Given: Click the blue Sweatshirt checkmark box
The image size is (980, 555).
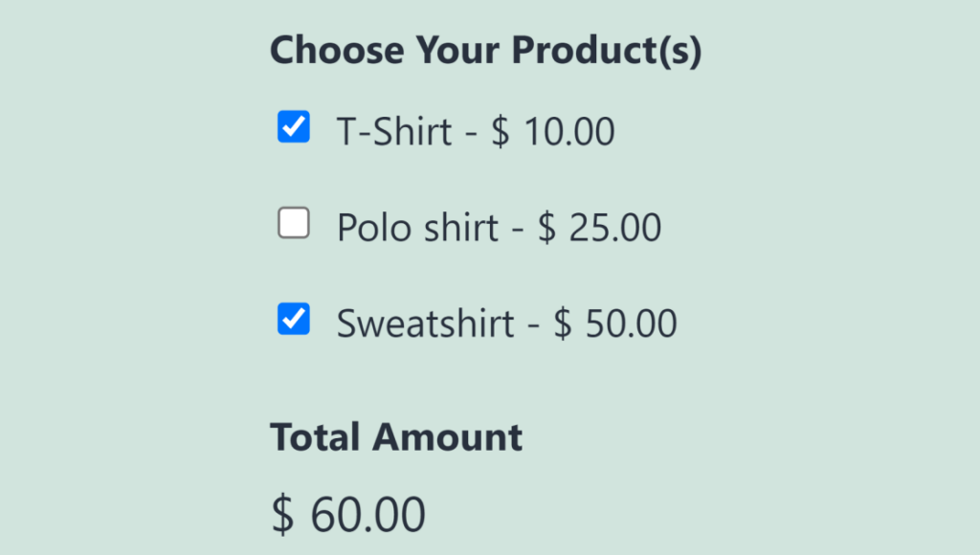Looking at the screenshot, I should click(x=293, y=319).
